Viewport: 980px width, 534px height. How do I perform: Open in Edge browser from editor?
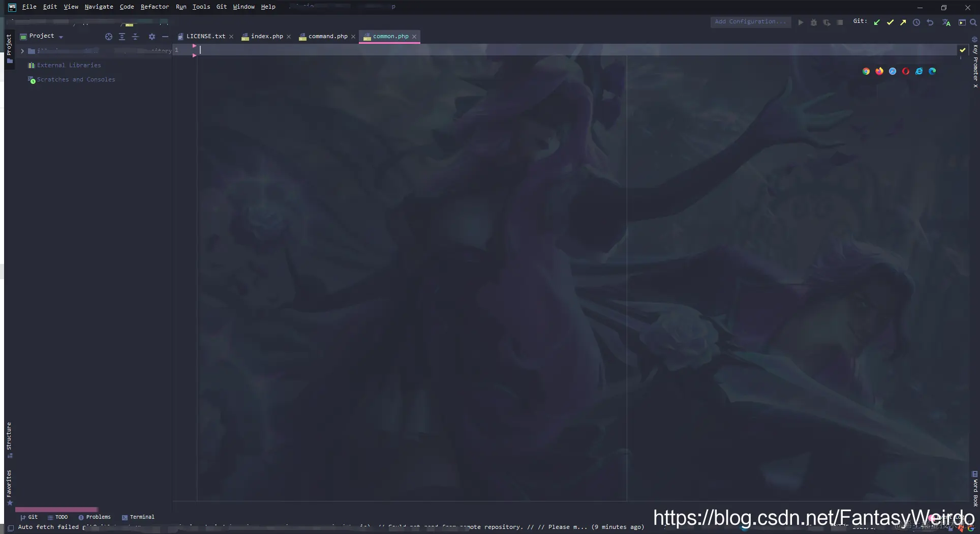(932, 71)
